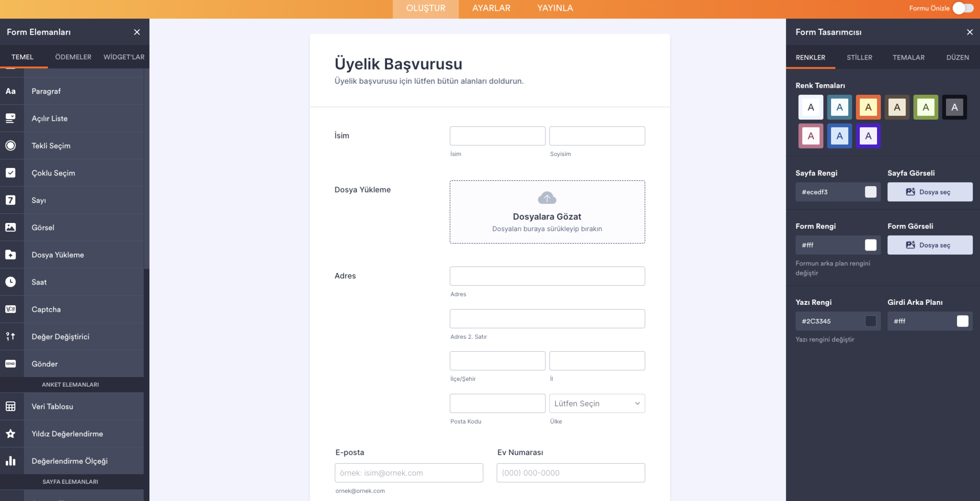Image resolution: width=980 pixels, height=501 pixels.
Task: Click the Dosyalara Gözat upload area
Action: pos(547,212)
